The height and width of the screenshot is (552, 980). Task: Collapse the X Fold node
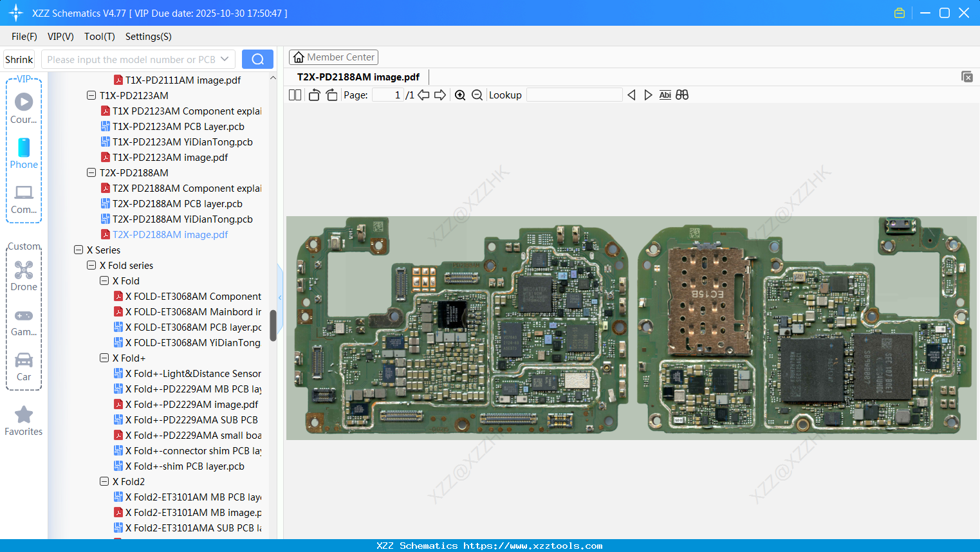pyautogui.click(x=104, y=281)
